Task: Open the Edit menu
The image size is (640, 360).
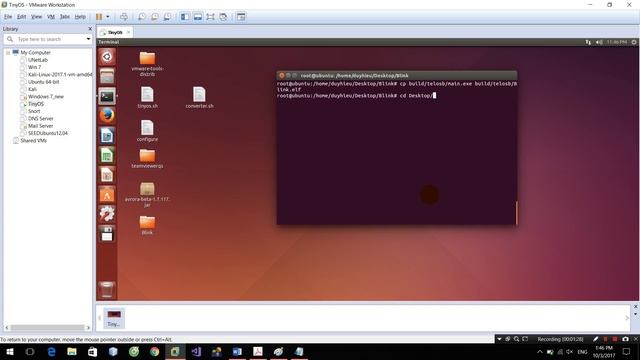Action: pyautogui.click(x=21, y=17)
